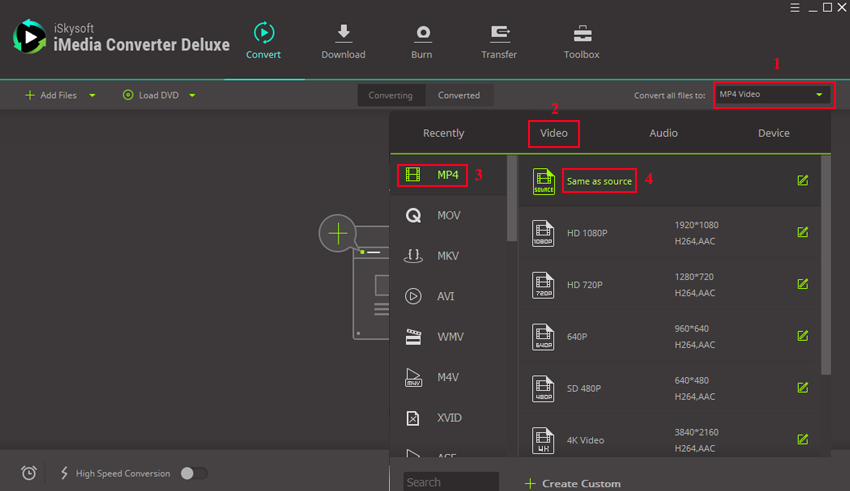Click the 720P file icon
The height and width of the screenshot is (491, 850).
pos(543,285)
